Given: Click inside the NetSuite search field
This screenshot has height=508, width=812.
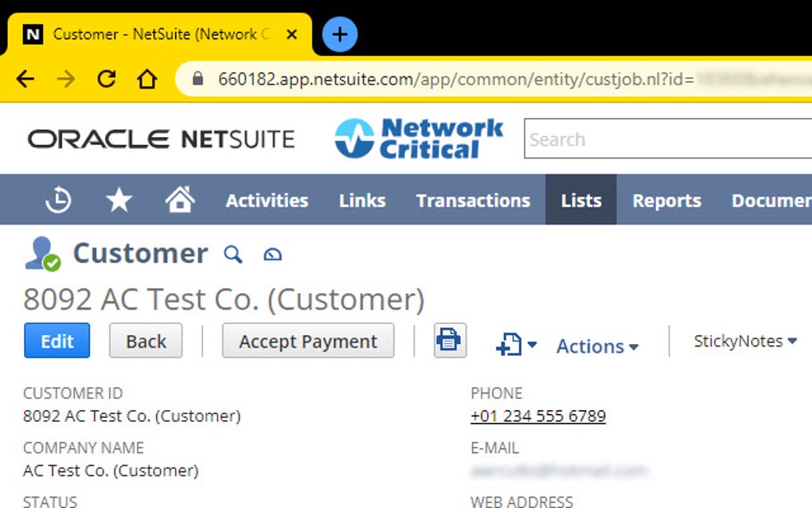Looking at the screenshot, I should 669,139.
